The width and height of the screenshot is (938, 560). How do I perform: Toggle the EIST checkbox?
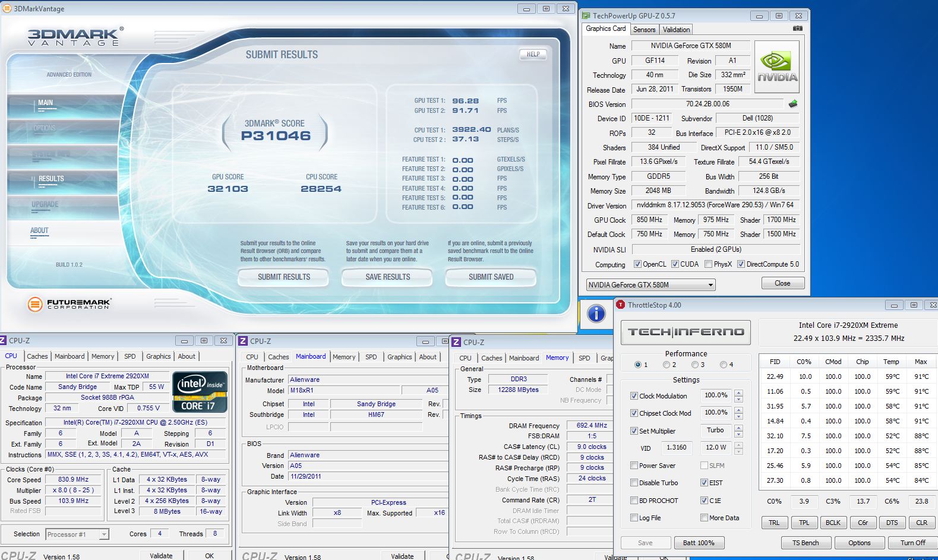click(704, 483)
